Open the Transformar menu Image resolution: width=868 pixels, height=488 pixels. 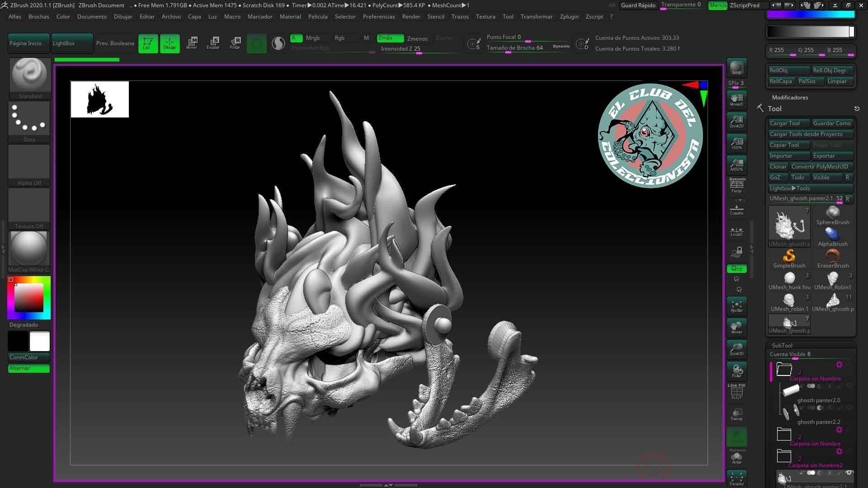point(536,16)
